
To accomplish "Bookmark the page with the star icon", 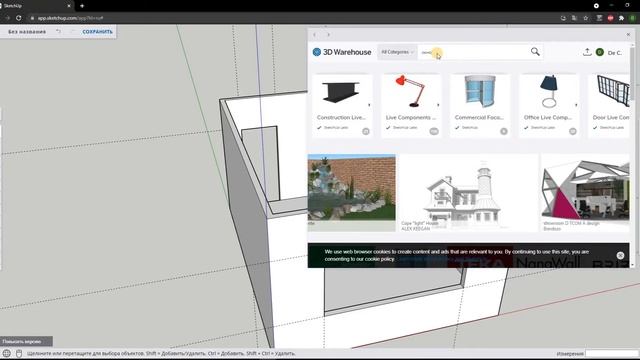I will (x=585, y=18).
